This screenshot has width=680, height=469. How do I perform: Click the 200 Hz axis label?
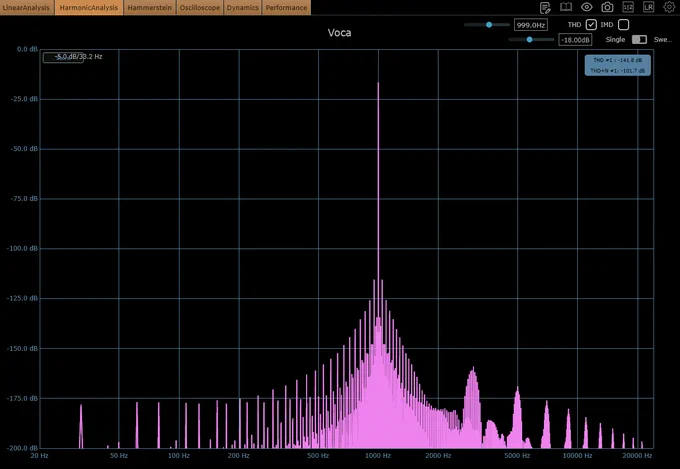239,456
